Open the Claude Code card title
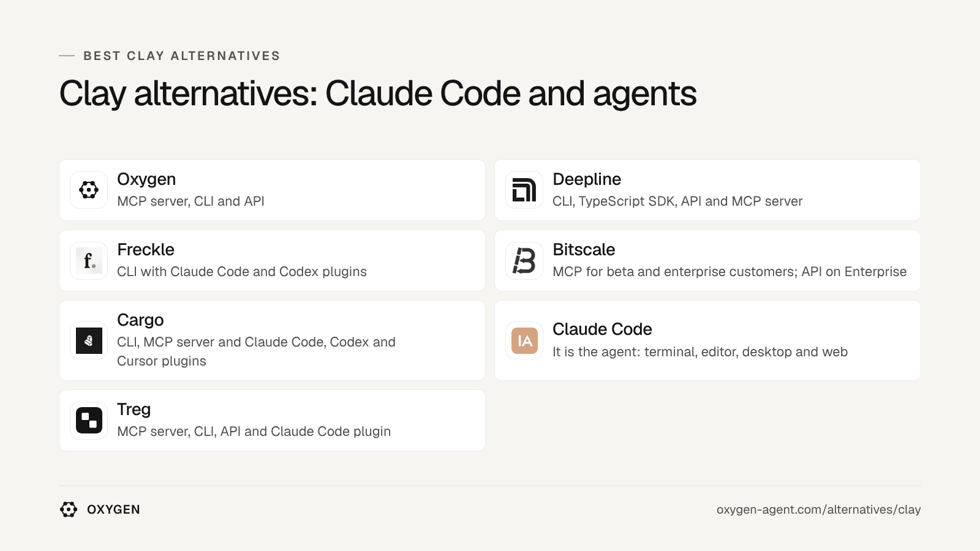Viewport: 980px width, 551px height. (602, 329)
